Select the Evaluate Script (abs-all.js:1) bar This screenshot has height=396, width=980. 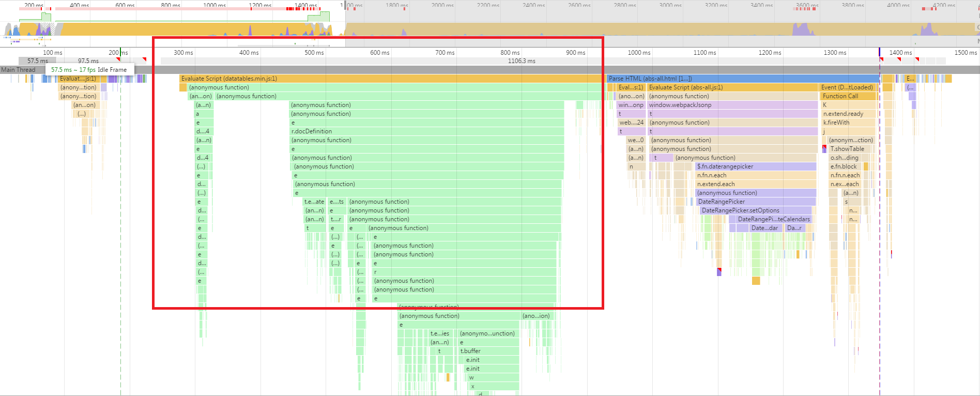(x=732, y=87)
